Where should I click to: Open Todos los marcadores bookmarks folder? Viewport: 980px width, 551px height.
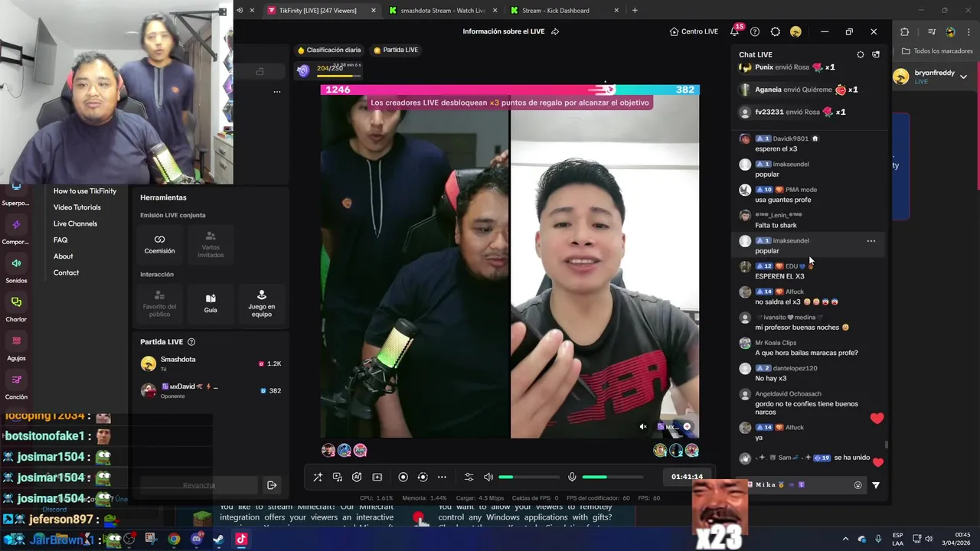937,51
